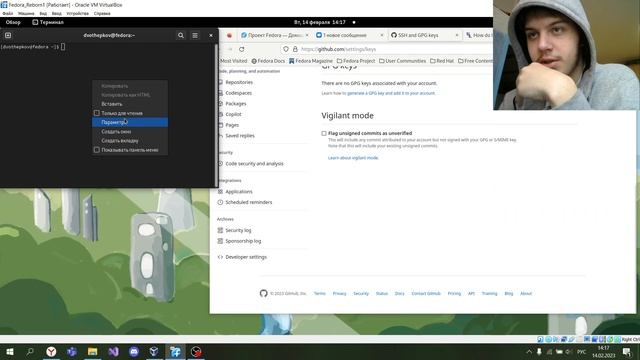640x360 pixels.
Task: Click the shield tracking protection icon
Action: [x=286, y=49]
